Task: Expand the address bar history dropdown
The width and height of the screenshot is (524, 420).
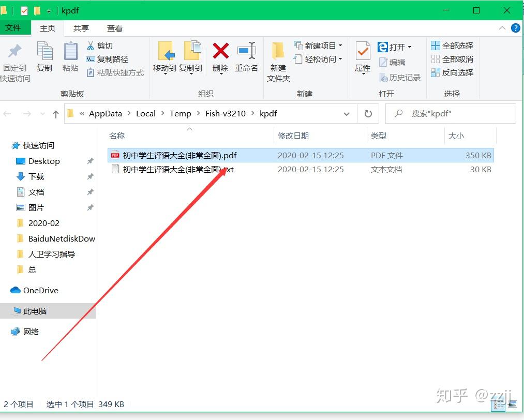Action: [347, 114]
